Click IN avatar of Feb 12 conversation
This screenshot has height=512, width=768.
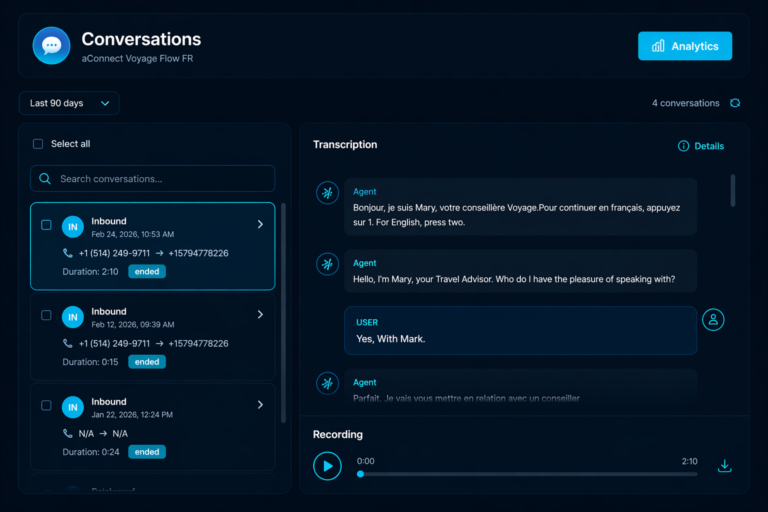pos(72,317)
